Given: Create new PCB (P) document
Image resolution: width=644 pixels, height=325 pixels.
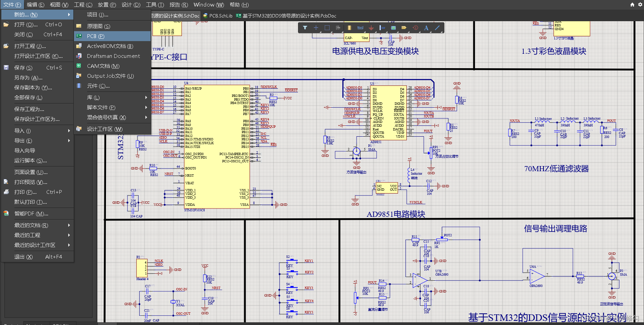Looking at the screenshot, I should pyautogui.click(x=112, y=36).
